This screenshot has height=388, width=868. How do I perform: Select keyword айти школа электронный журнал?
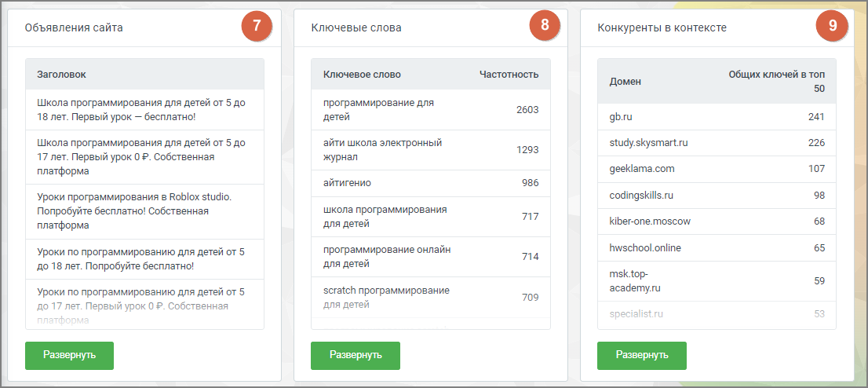(x=382, y=150)
